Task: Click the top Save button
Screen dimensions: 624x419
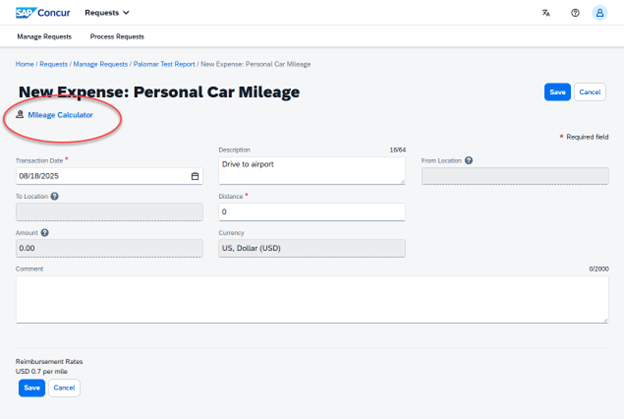Action: tap(557, 92)
